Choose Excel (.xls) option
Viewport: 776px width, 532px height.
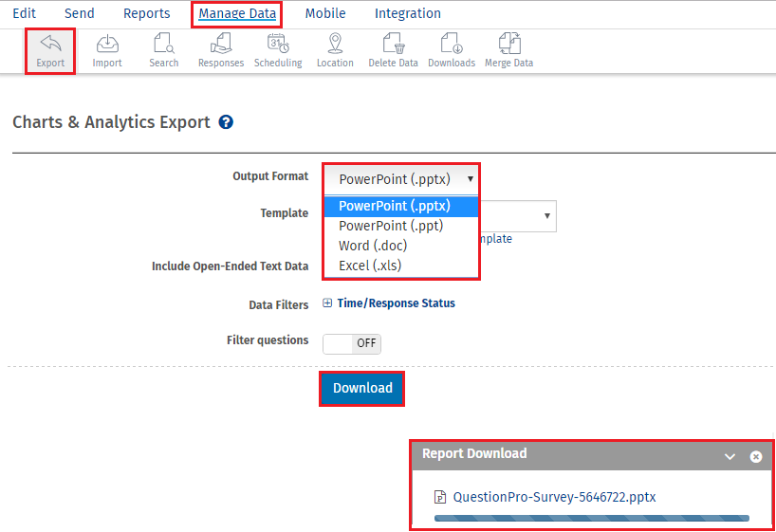pyautogui.click(x=401, y=266)
